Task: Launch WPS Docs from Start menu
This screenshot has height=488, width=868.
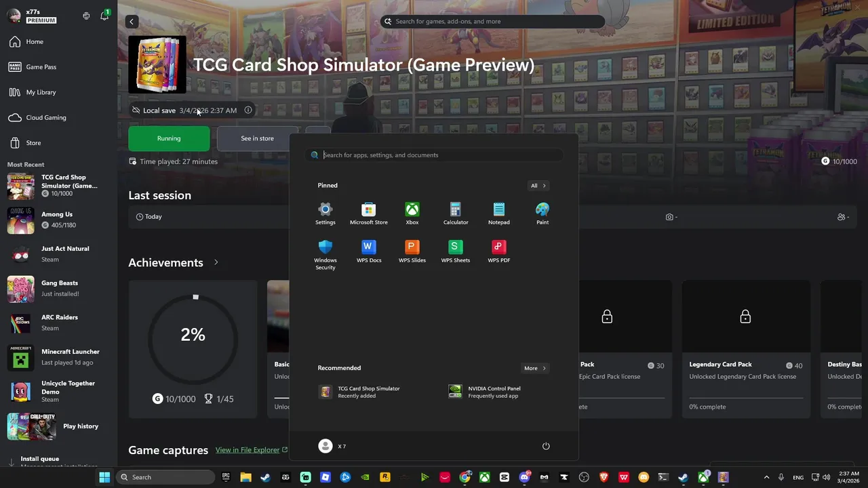Action: 369,251
